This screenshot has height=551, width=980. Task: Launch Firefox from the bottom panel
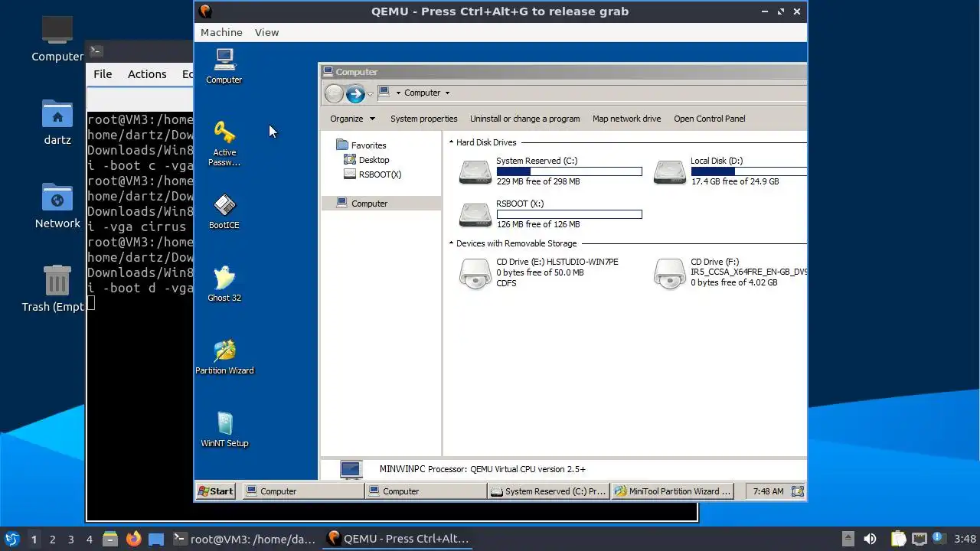pyautogui.click(x=133, y=539)
